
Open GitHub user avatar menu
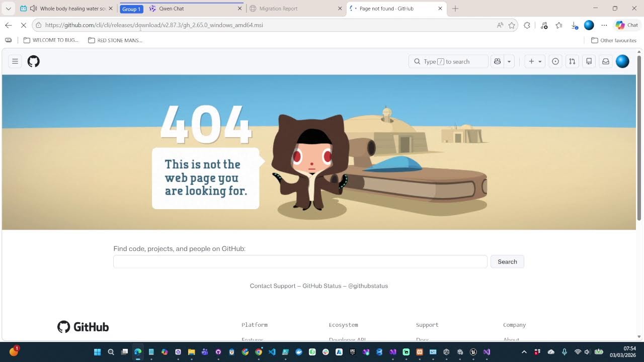(x=622, y=61)
